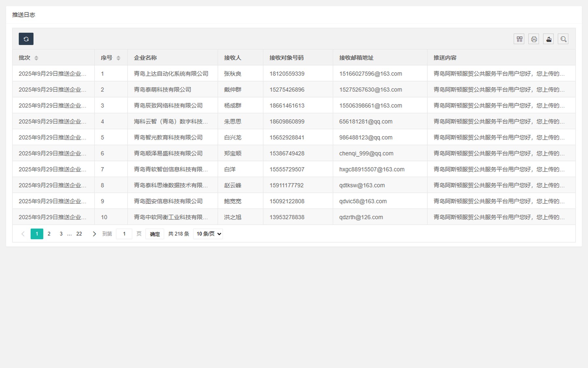Click phone number 15911177792

(x=286, y=185)
